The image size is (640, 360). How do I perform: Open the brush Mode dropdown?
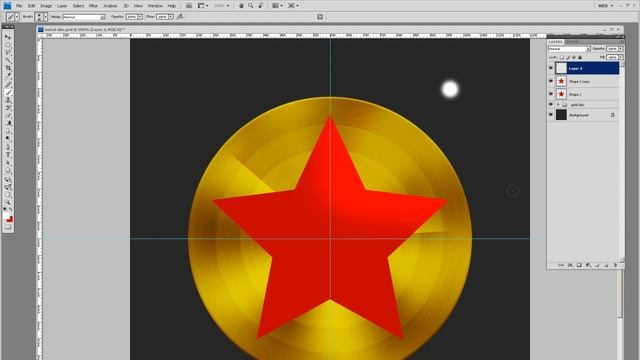pyautogui.click(x=84, y=17)
